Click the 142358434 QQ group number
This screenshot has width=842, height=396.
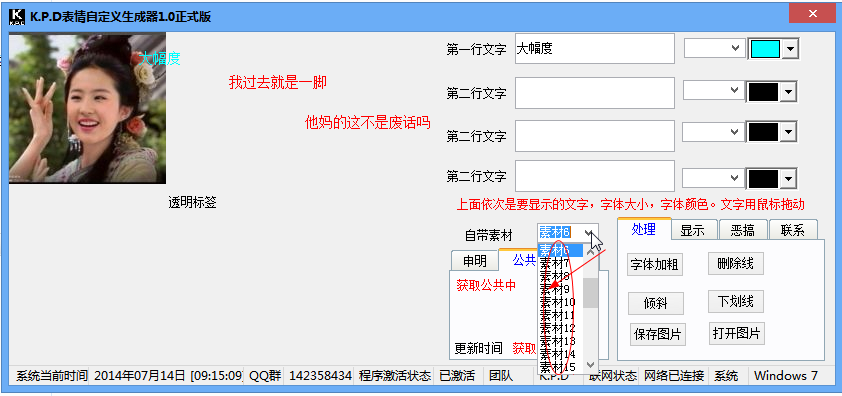click(x=321, y=376)
